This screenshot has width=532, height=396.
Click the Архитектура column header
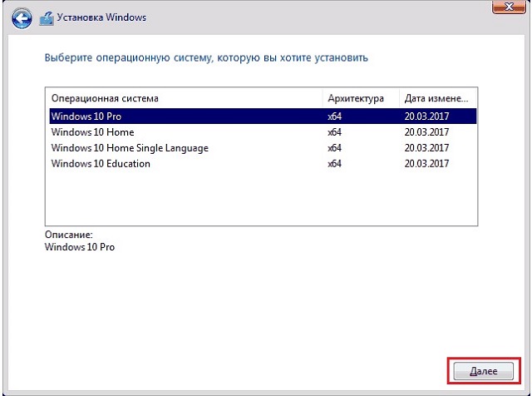(x=361, y=98)
